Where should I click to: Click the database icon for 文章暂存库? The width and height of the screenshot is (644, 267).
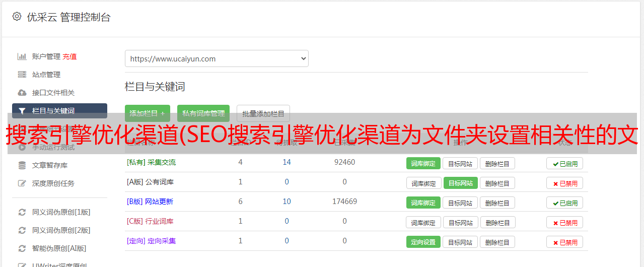tap(22, 165)
